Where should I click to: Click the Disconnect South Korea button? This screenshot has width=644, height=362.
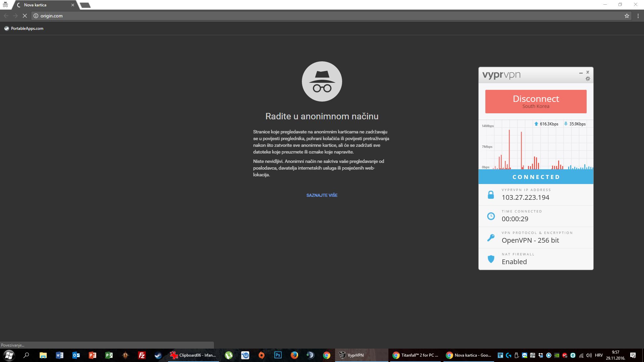pyautogui.click(x=536, y=102)
